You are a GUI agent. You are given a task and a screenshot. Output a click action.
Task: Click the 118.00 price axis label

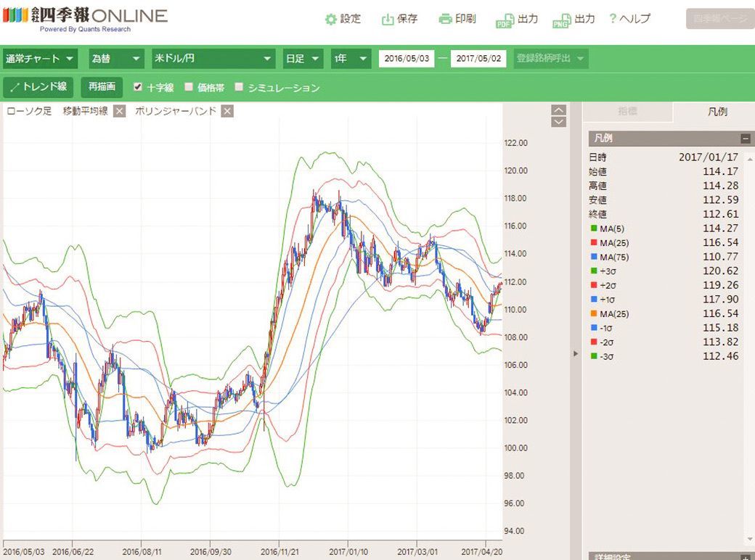[x=515, y=198]
